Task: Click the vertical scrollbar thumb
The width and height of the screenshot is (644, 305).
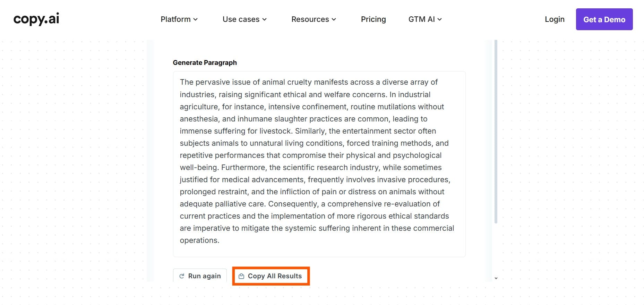Action: (496, 132)
